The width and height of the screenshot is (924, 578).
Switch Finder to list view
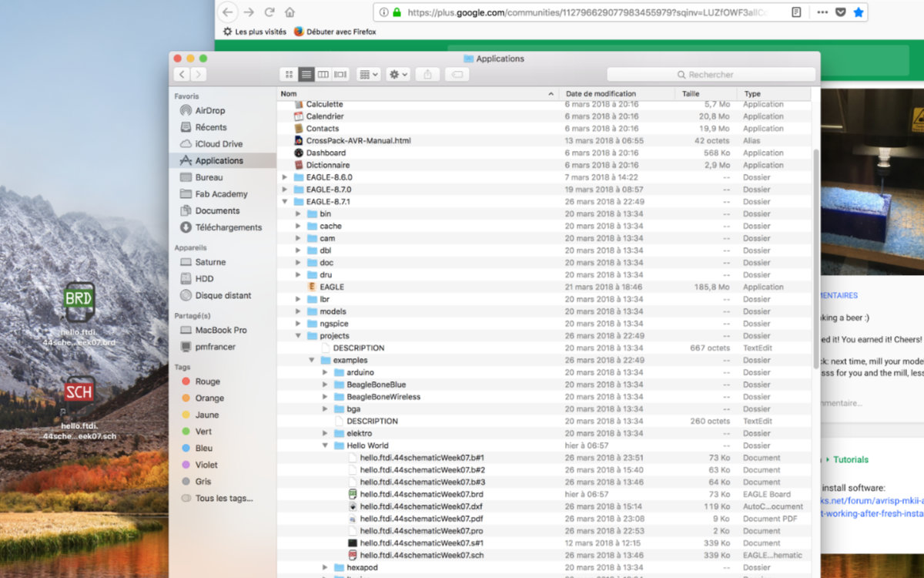tap(306, 75)
